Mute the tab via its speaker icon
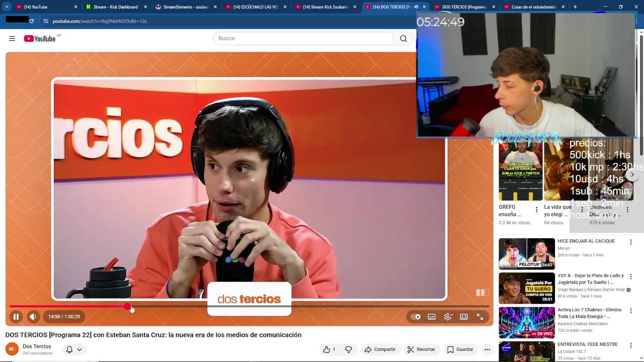This screenshot has height=362, width=644. [x=416, y=7]
